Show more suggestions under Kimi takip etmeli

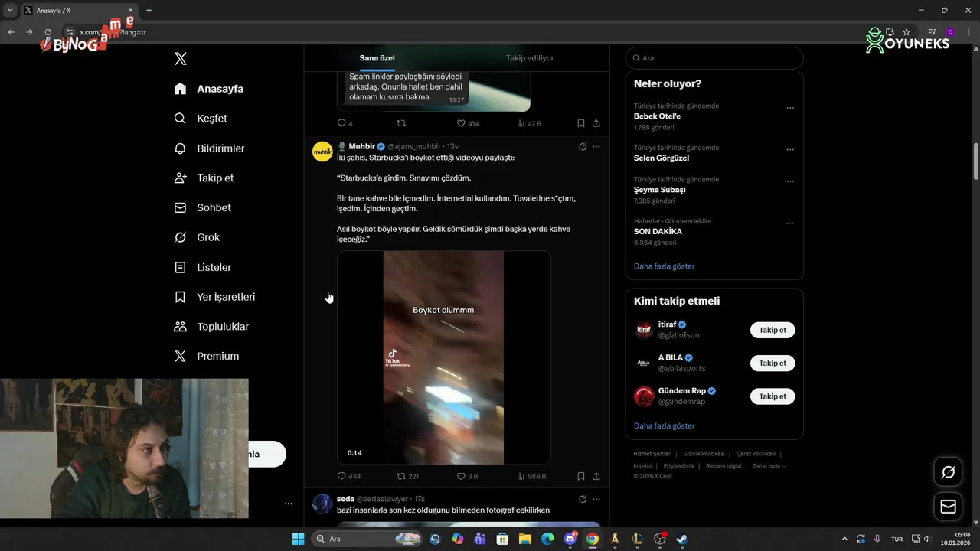pos(665,425)
